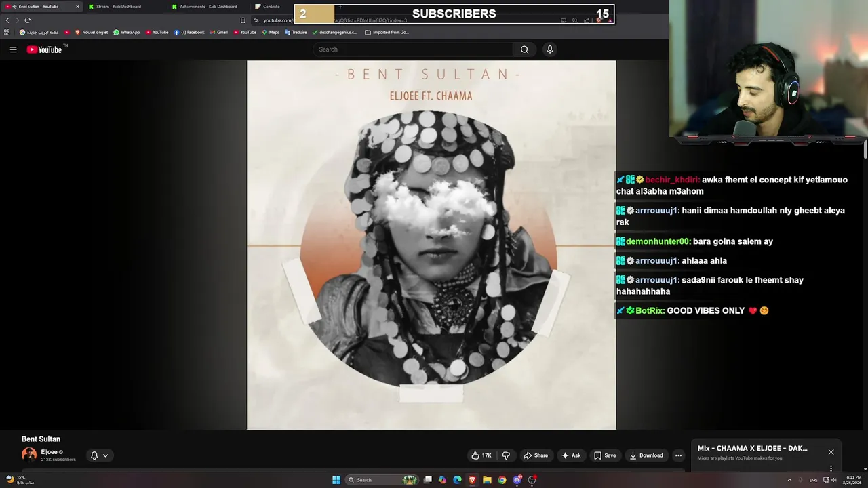Switch the ENG input language
868x488 pixels.
[x=813, y=480]
